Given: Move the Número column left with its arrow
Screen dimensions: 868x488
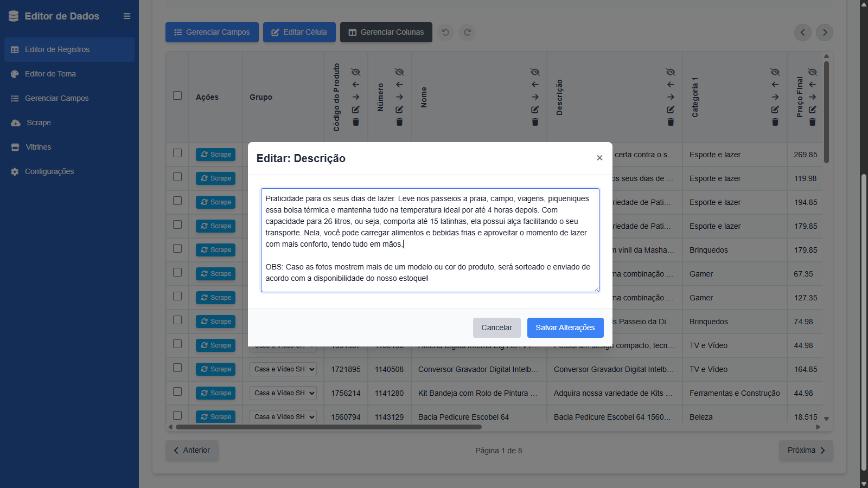Looking at the screenshot, I should click(399, 85).
